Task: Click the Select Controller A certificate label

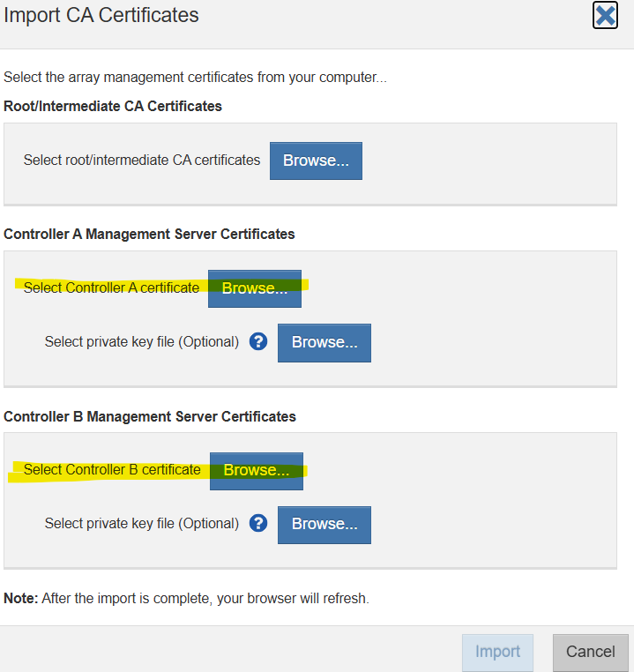Action: [x=111, y=287]
